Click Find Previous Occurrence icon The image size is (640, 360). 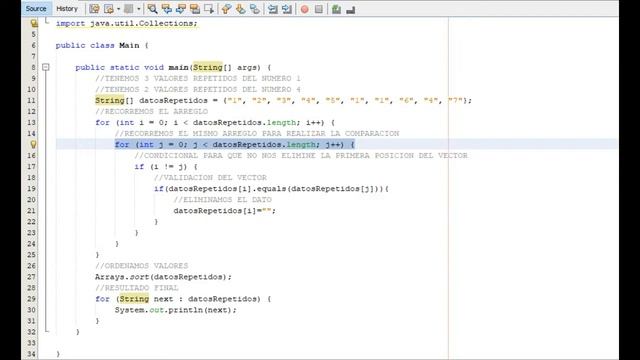coord(167,9)
